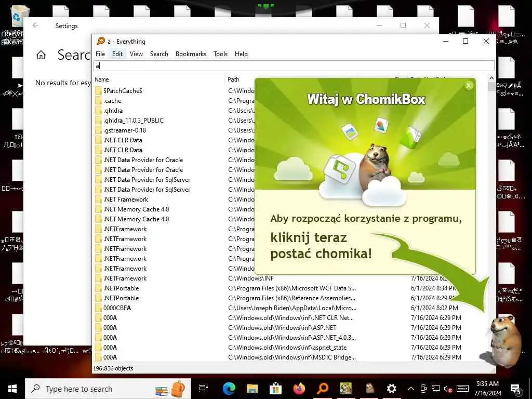The height and width of the screenshot is (399, 532).
Task: Launch Microsoft Edge from the taskbar
Action: (x=229, y=389)
